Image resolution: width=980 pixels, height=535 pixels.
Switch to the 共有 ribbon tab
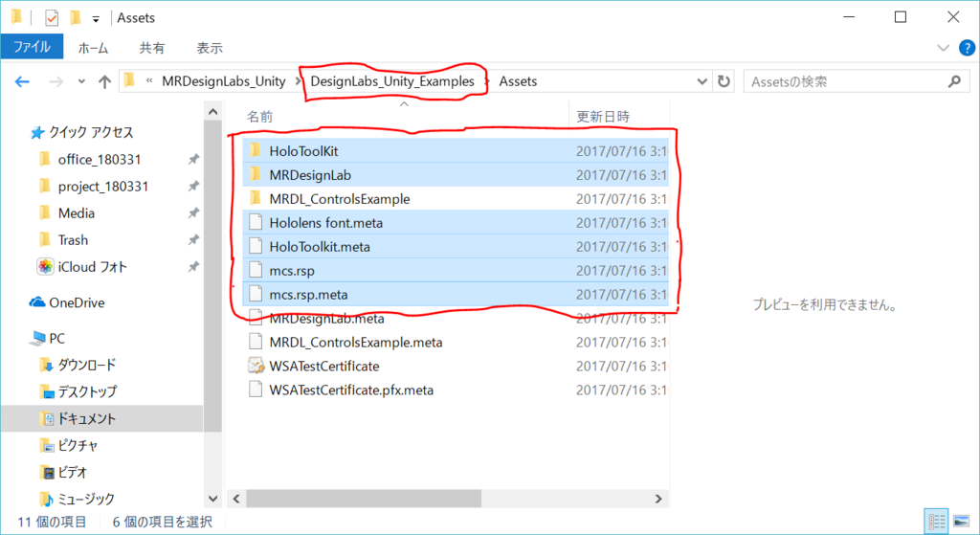click(x=151, y=48)
